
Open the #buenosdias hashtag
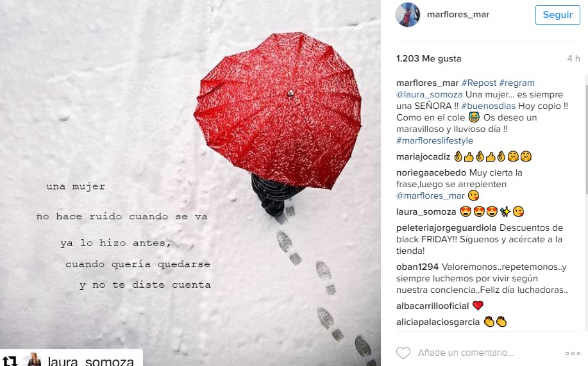pos(488,106)
